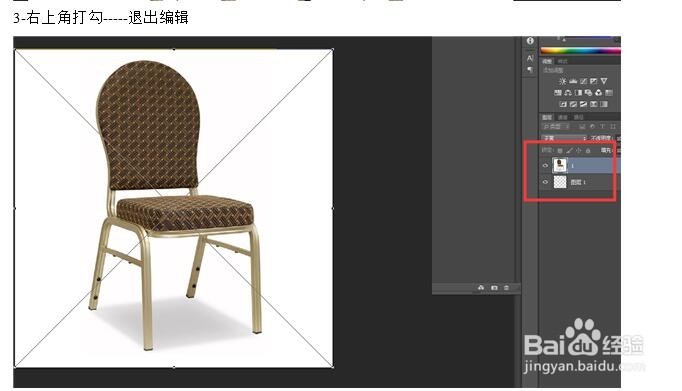Add a Posterize adjustment
682x391 pixels.
click(573, 104)
